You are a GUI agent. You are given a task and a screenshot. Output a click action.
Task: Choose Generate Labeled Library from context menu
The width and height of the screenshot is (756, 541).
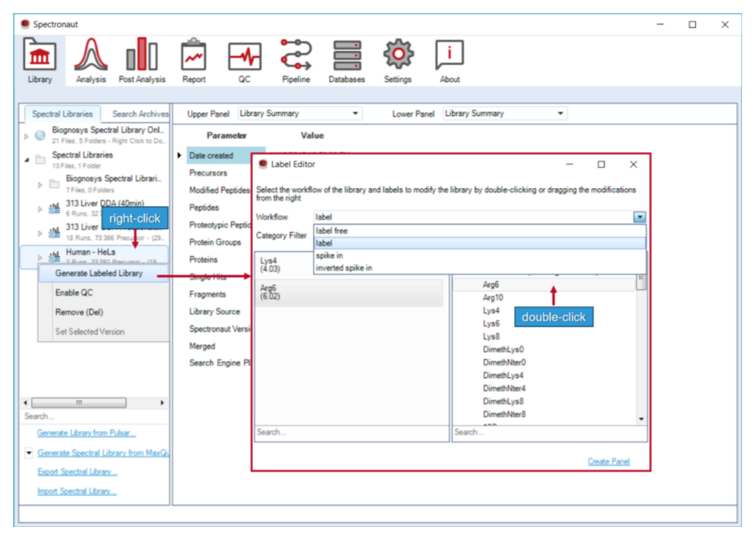(103, 273)
